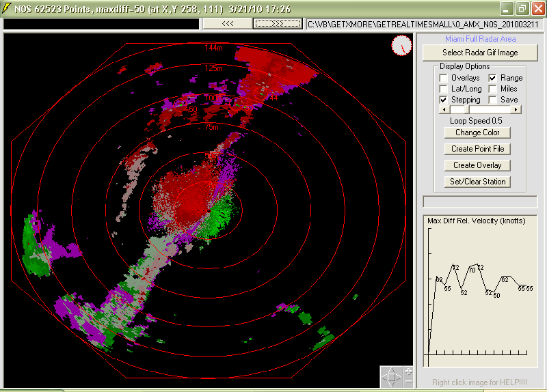Click the lightning bolt app icon in title bar
This screenshot has height=392, width=547.
tap(7, 9)
